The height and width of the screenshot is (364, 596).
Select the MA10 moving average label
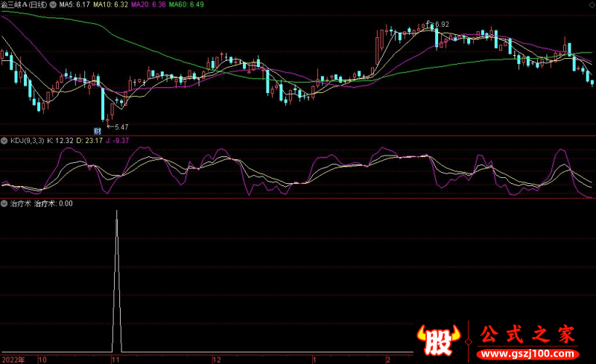coord(110,4)
